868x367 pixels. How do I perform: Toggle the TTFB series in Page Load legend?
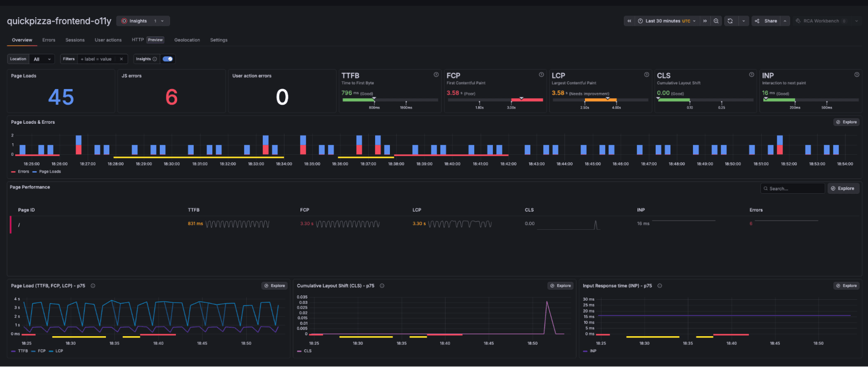click(20, 351)
